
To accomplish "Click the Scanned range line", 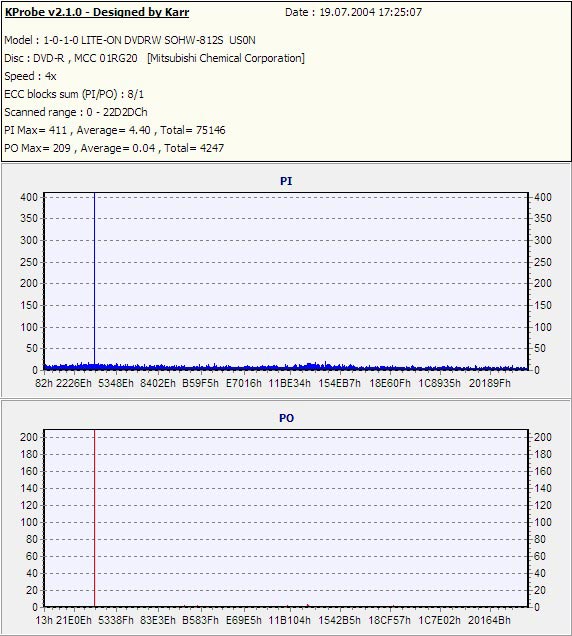I will click(76, 112).
